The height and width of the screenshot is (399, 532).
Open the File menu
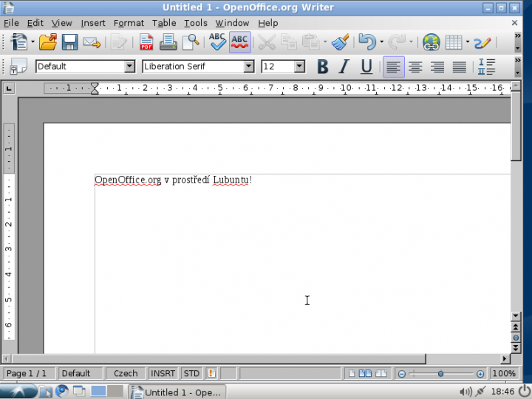pyautogui.click(x=11, y=23)
